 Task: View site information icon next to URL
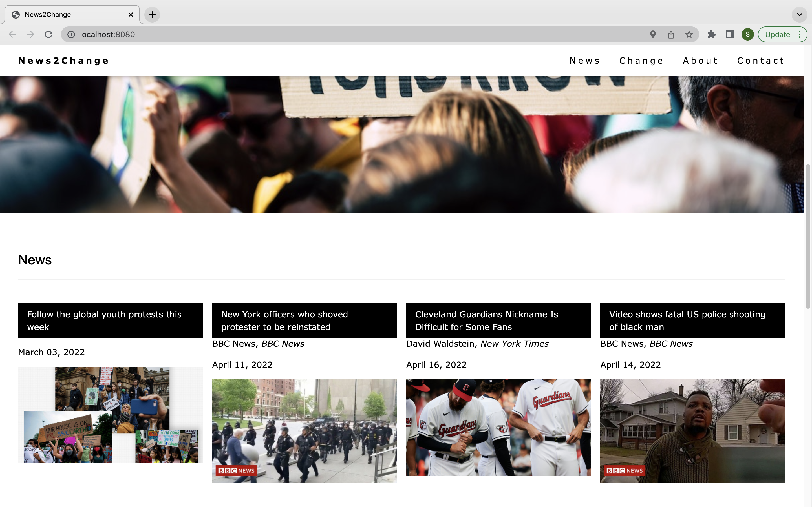point(71,34)
